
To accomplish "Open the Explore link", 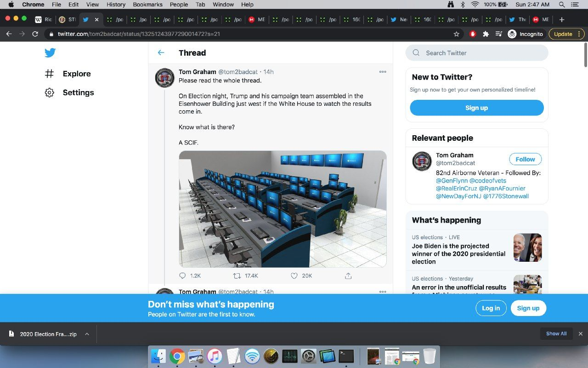I will pos(77,74).
